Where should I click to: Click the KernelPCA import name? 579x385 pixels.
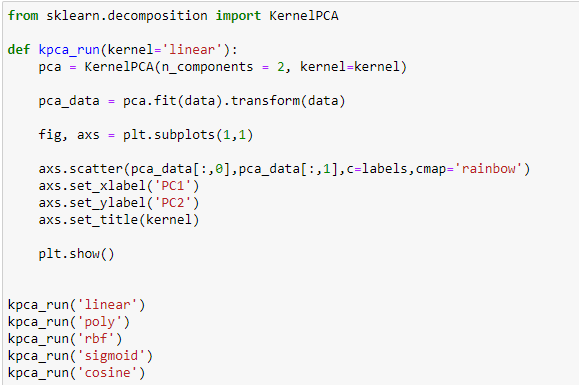point(304,16)
